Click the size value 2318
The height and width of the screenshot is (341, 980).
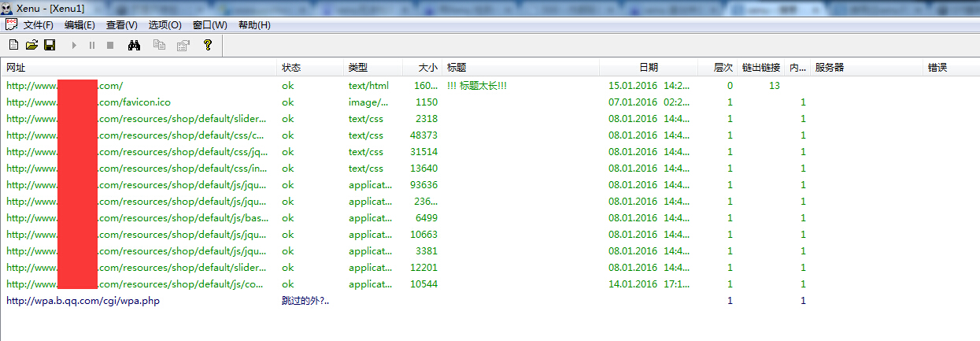[427, 119]
